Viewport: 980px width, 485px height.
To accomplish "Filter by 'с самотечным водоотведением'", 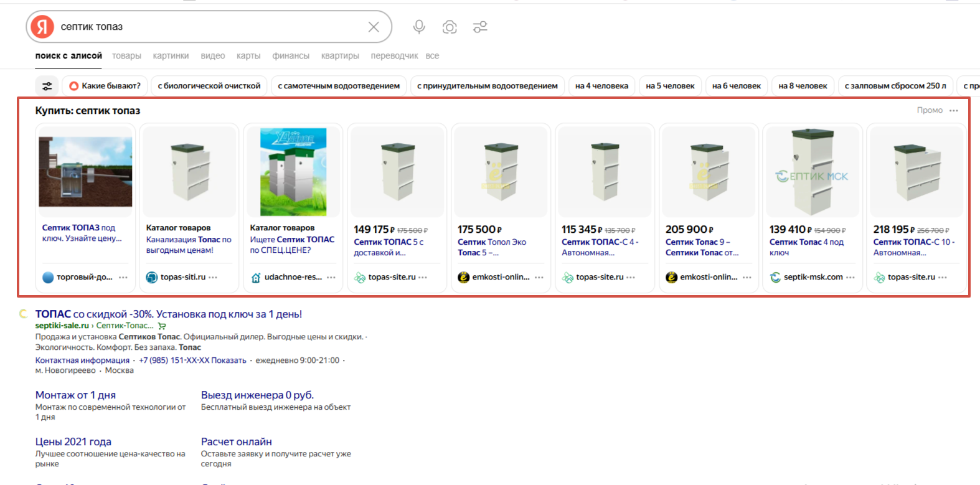I will point(339,86).
